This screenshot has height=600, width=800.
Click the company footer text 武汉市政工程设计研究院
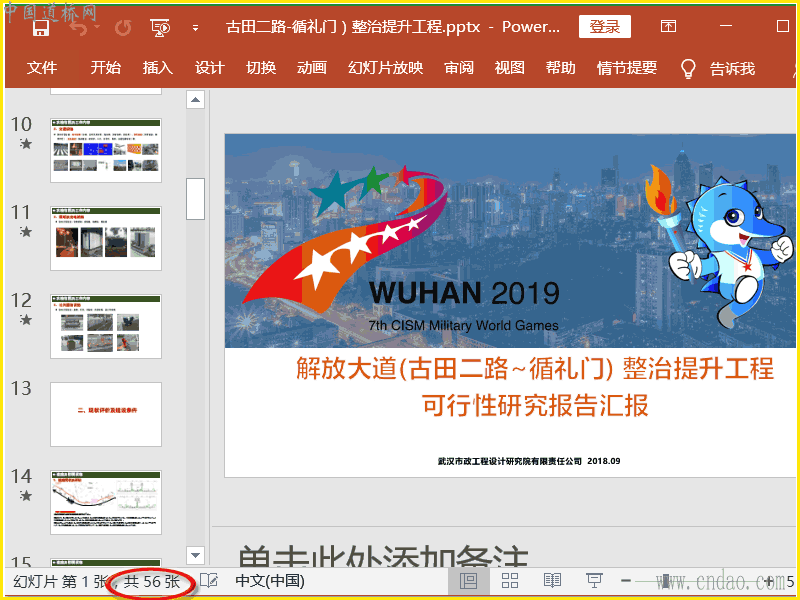[x=529, y=461]
